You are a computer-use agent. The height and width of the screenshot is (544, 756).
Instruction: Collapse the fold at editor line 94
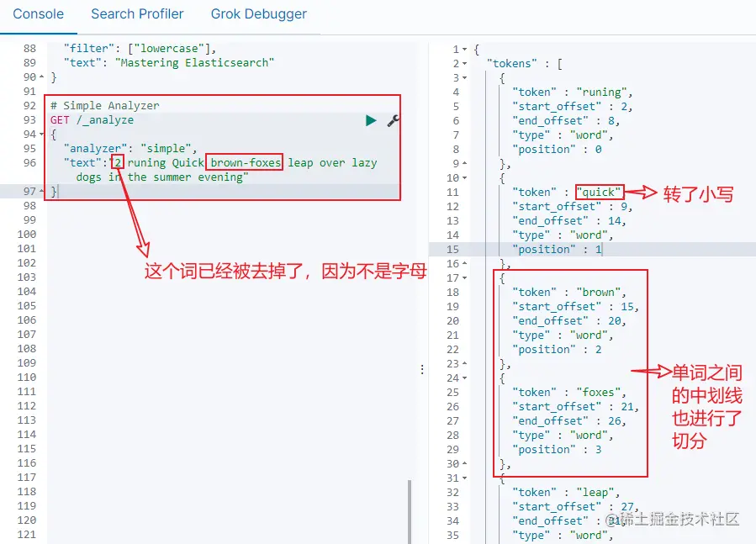[41, 134]
